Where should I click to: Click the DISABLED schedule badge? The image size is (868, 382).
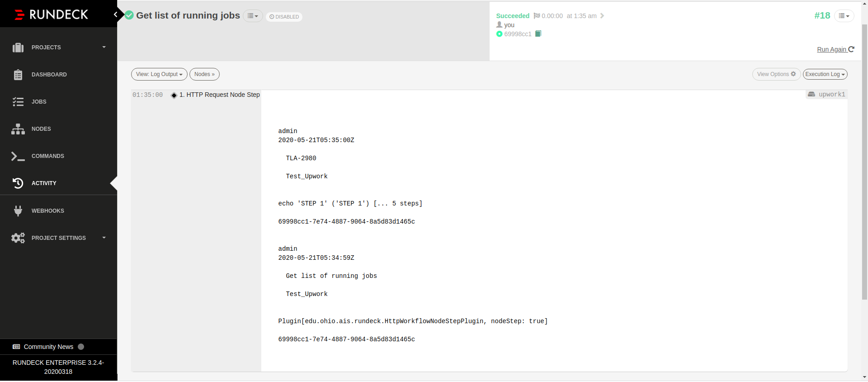[284, 17]
